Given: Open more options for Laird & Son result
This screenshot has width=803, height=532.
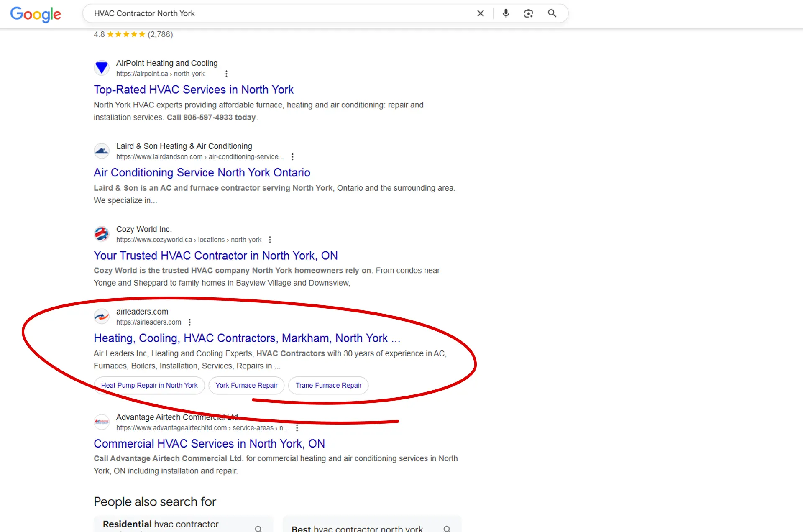Looking at the screenshot, I should click(292, 157).
